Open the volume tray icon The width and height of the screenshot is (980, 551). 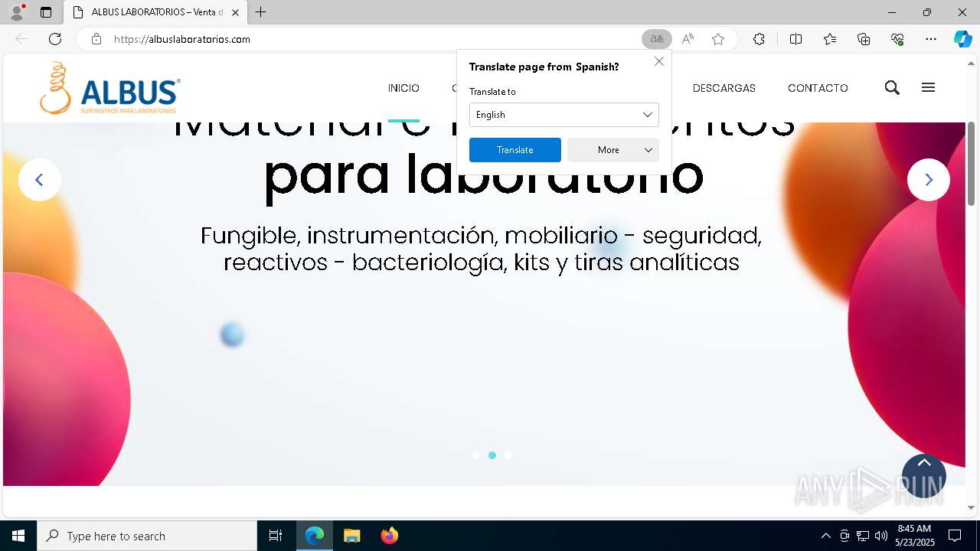point(881,536)
